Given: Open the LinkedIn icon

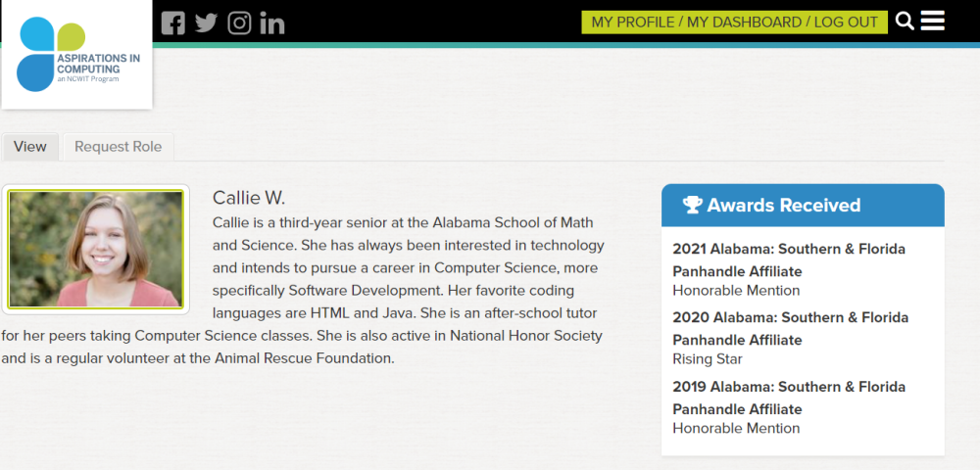Looking at the screenshot, I should click(272, 23).
